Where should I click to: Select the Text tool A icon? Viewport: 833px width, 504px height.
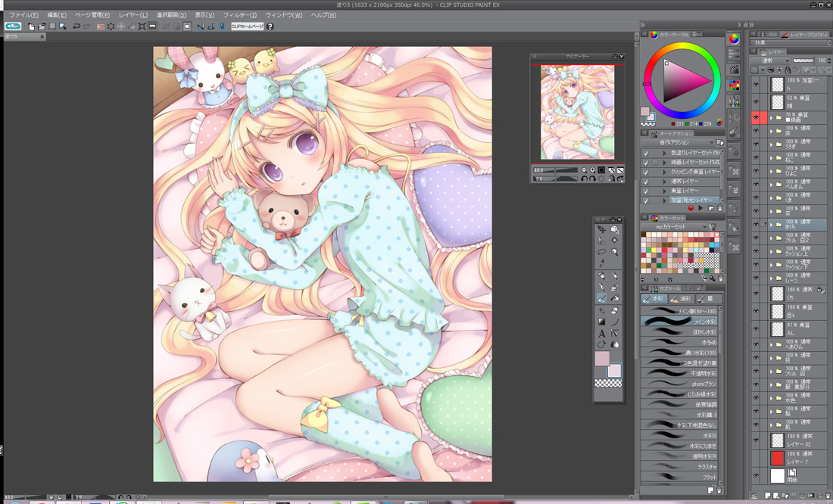(601, 333)
